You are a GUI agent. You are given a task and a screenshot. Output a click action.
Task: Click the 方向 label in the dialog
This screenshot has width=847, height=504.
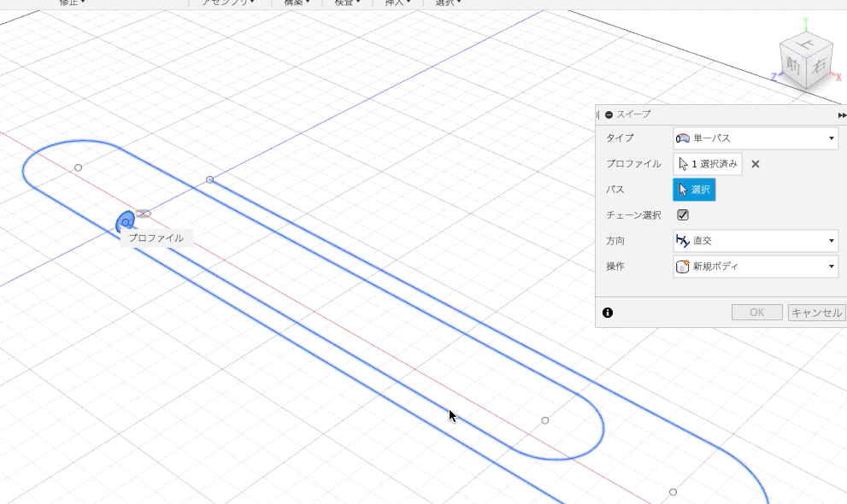coord(615,241)
